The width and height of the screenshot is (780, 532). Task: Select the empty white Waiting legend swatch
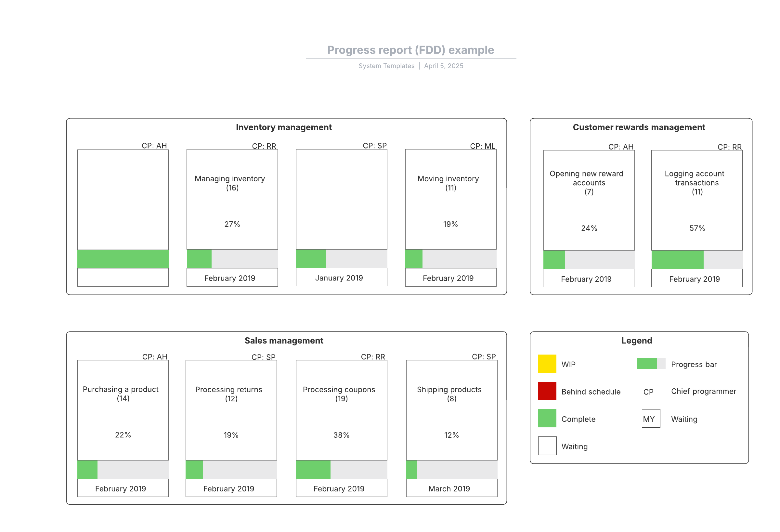(547, 446)
